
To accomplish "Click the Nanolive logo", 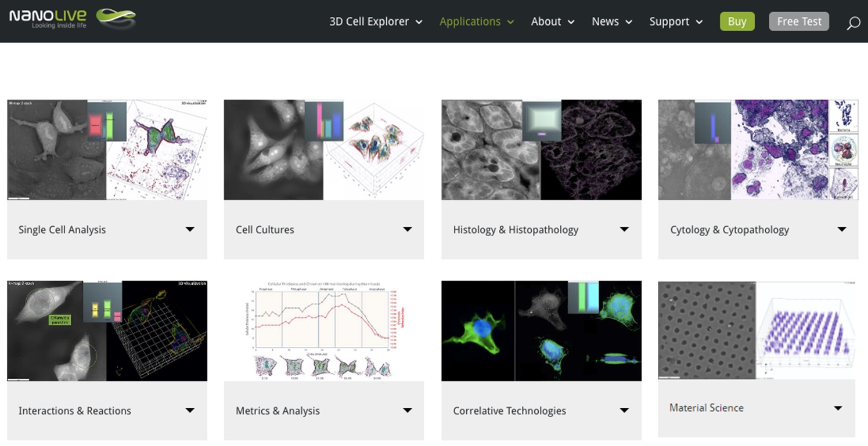I will pyautogui.click(x=72, y=19).
